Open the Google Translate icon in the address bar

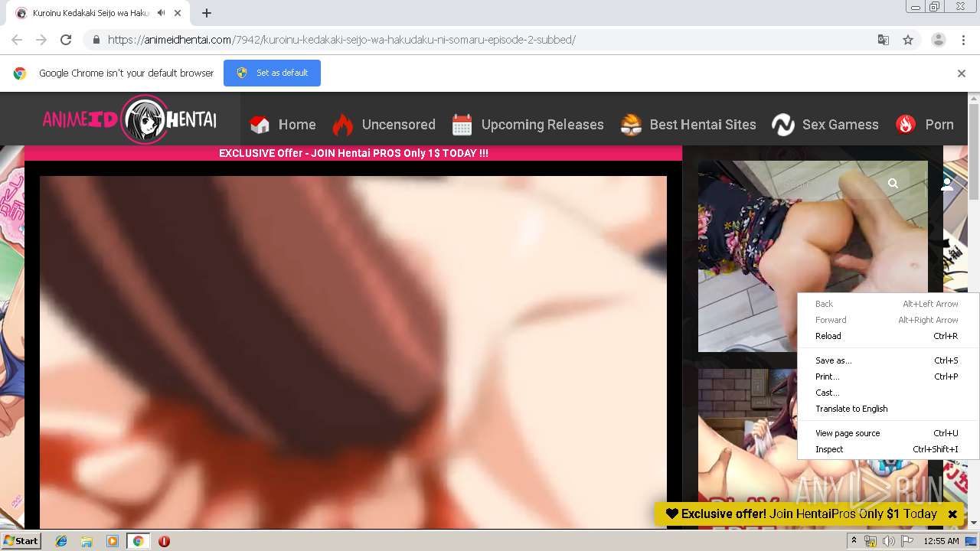coord(883,40)
